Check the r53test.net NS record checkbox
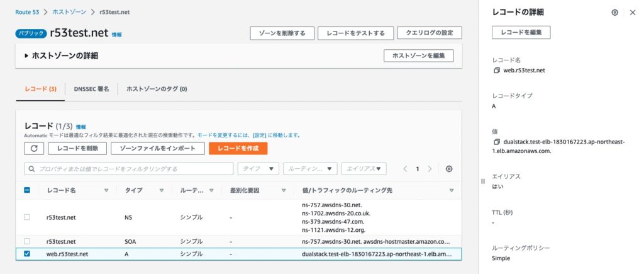Image resolution: width=644 pixels, height=274 pixels. [x=27, y=217]
